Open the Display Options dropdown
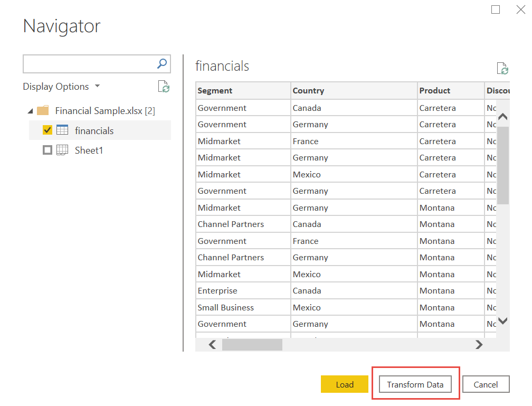Screen dimensions: 532x406 pyautogui.click(x=61, y=87)
